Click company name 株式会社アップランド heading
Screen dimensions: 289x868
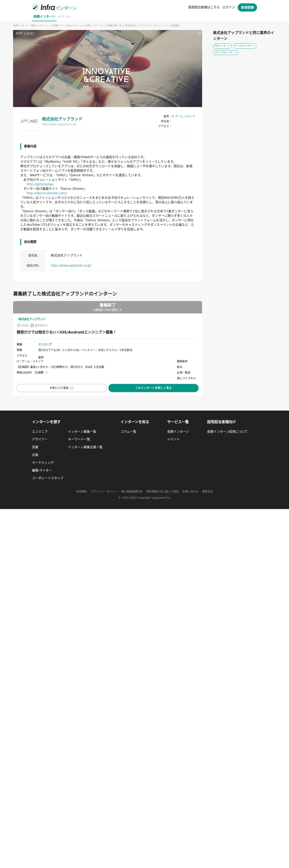[62, 119]
